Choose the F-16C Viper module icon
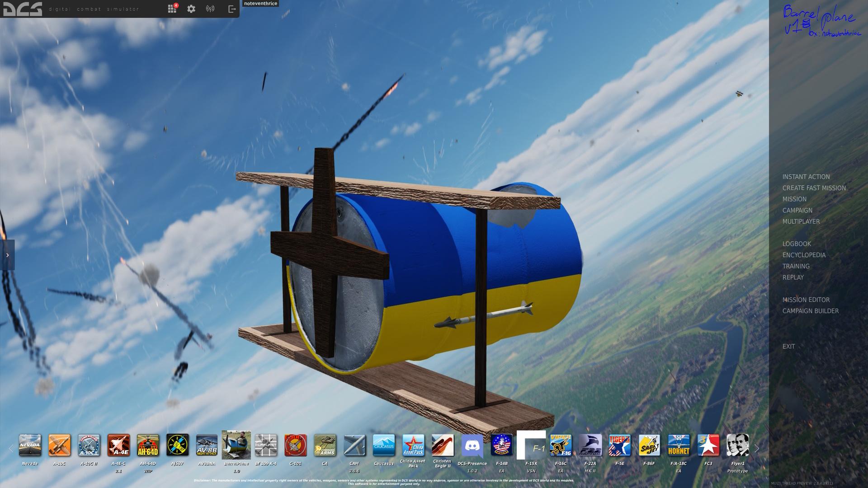868x488 pixels. (x=561, y=446)
